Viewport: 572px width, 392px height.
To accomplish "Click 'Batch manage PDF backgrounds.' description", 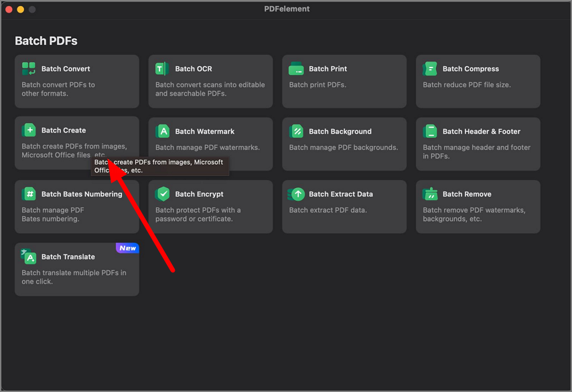I will [344, 148].
